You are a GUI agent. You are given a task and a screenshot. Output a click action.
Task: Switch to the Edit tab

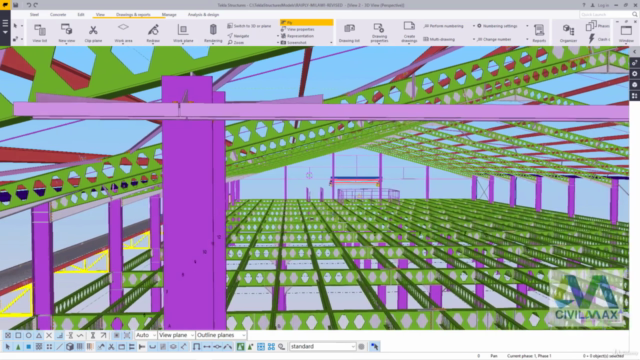(x=81, y=14)
